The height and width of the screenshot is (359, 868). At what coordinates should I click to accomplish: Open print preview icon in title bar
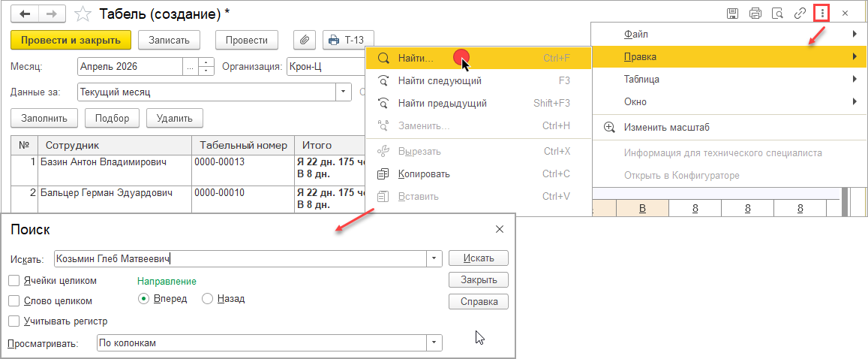click(777, 14)
